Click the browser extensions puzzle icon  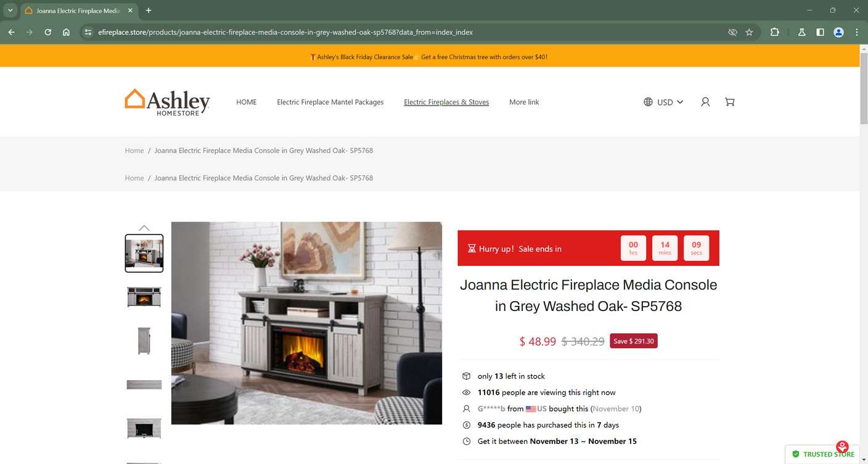[x=774, y=32]
